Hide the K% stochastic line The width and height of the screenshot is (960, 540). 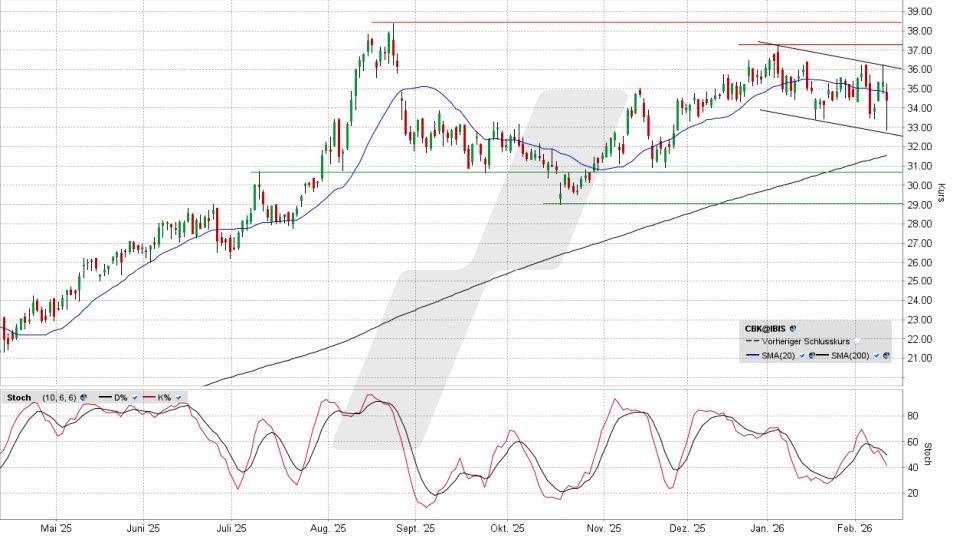[x=178, y=398]
